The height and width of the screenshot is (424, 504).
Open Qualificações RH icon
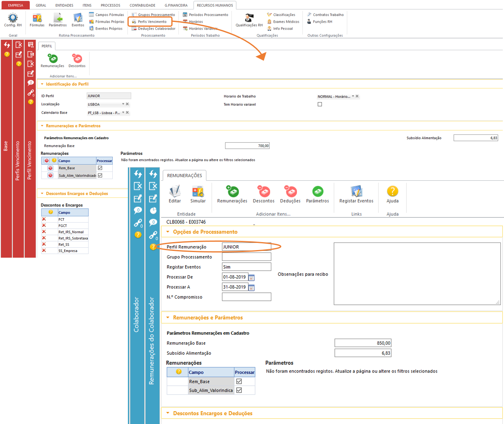click(x=249, y=18)
